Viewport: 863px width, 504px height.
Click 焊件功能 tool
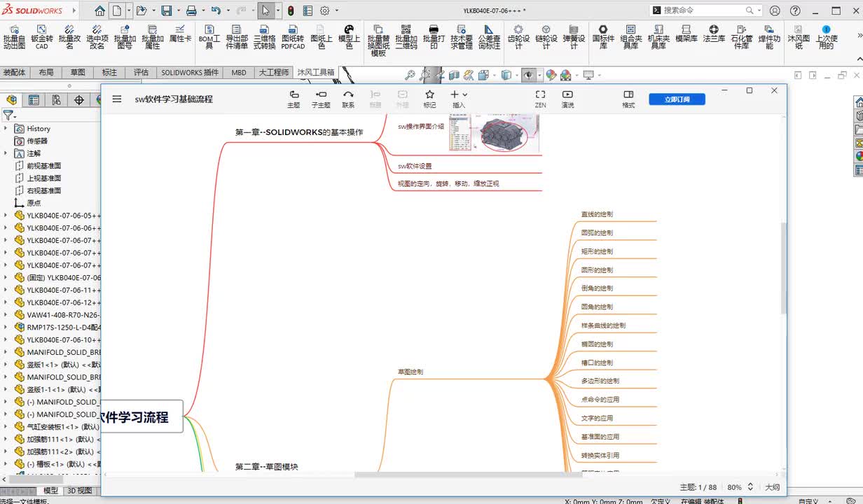click(x=769, y=37)
